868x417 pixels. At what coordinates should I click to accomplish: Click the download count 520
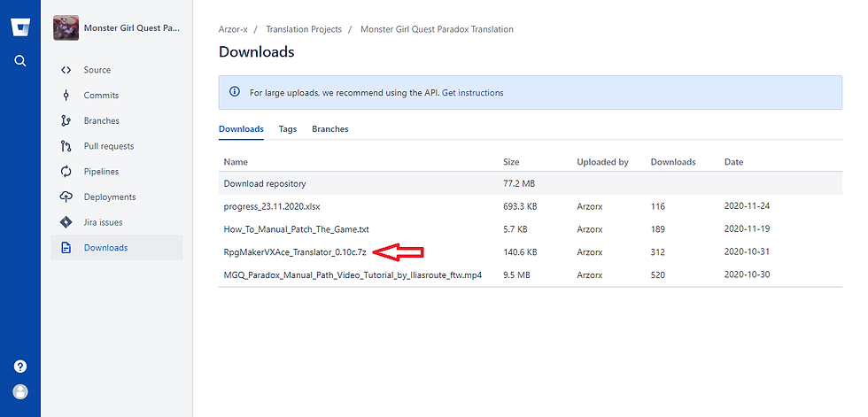pos(658,274)
